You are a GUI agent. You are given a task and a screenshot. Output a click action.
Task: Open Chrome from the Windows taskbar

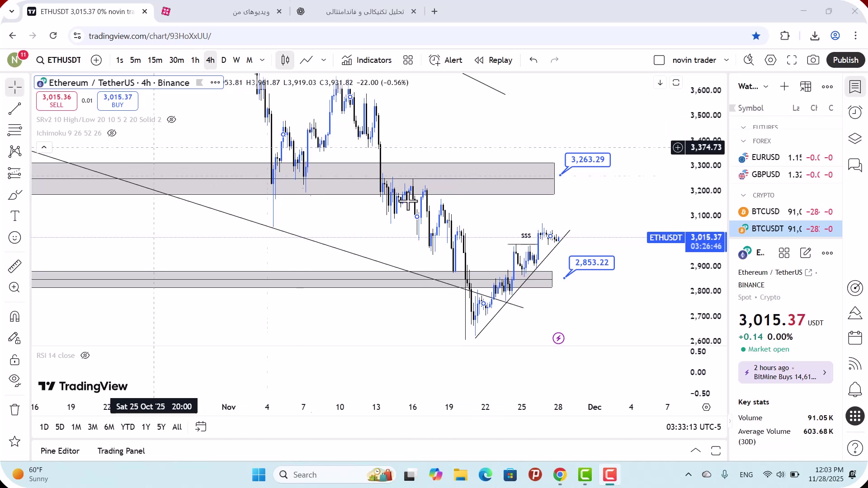(560, 474)
